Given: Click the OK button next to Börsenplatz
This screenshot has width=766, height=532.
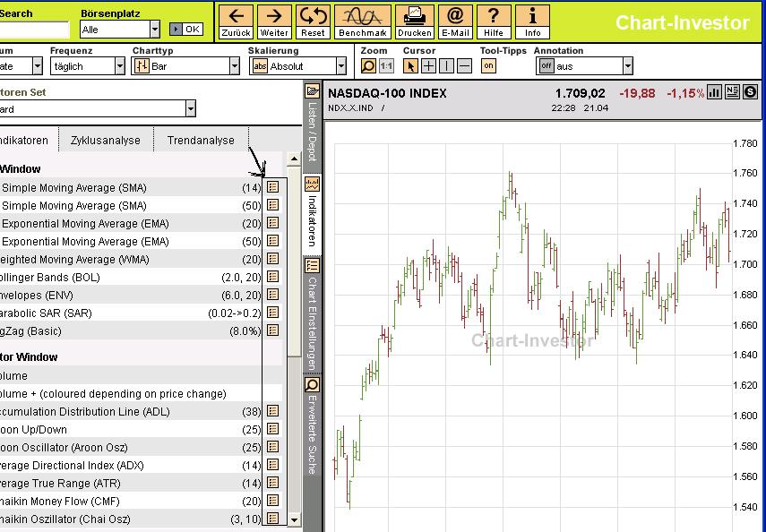Looking at the screenshot, I should click(186, 30).
